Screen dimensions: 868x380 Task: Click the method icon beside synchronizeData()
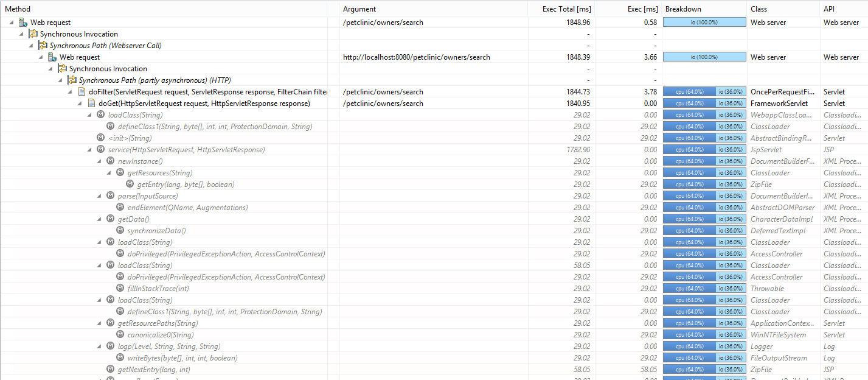pyautogui.click(x=120, y=231)
